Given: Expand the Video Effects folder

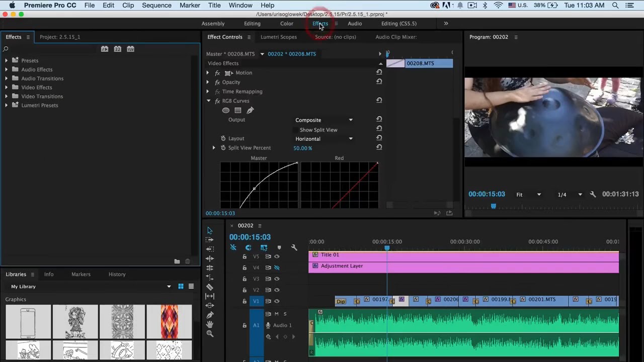Looking at the screenshot, I should [7, 87].
